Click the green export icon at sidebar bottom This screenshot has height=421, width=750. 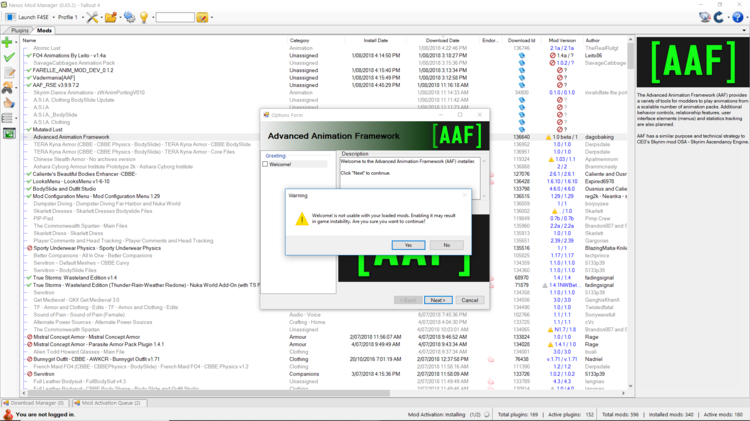point(9,133)
